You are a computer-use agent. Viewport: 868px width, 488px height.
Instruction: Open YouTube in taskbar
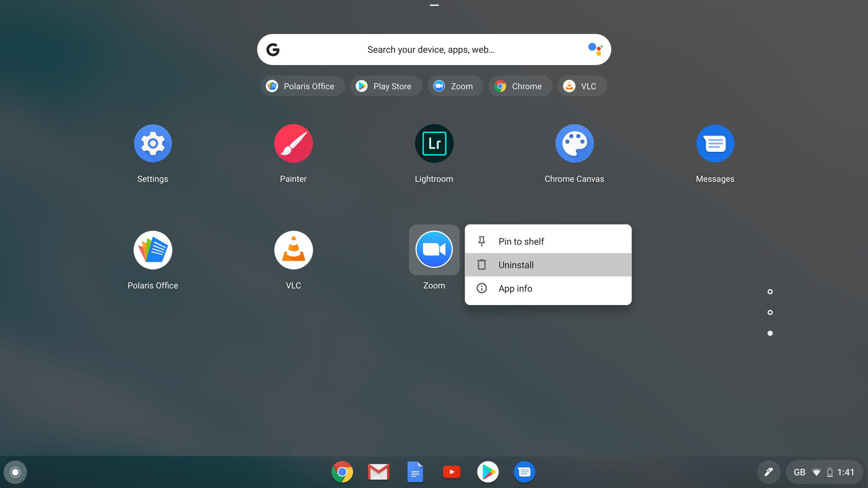452,472
